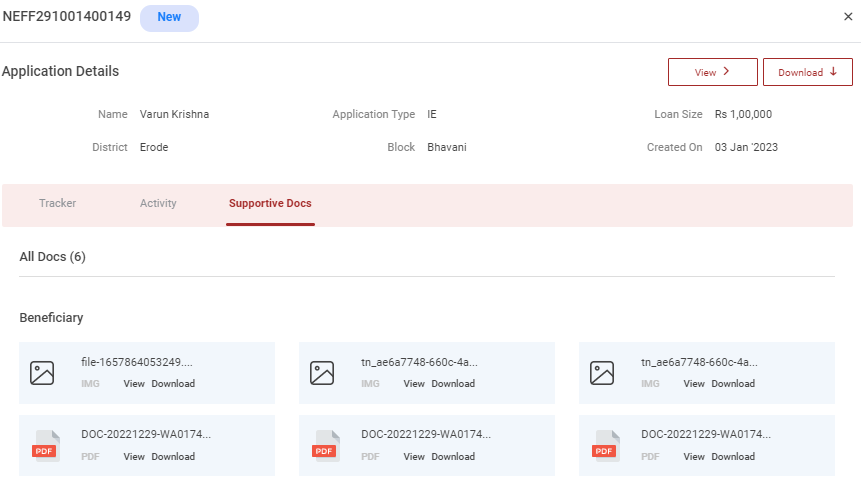This screenshot has height=496, width=861.
Task: Close the application details panel
Action: (848, 17)
